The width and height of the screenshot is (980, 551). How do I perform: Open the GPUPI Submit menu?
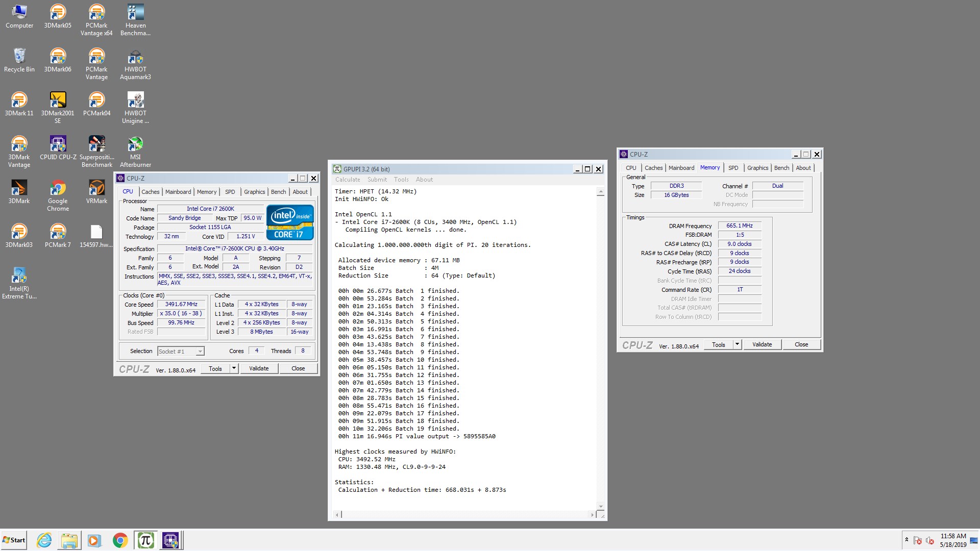pyautogui.click(x=377, y=180)
